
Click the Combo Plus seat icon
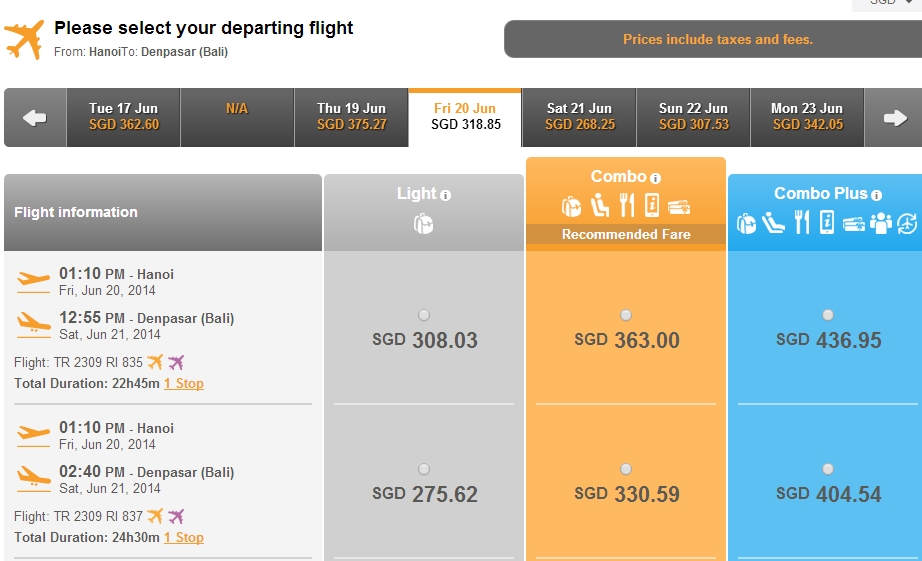point(773,223)
